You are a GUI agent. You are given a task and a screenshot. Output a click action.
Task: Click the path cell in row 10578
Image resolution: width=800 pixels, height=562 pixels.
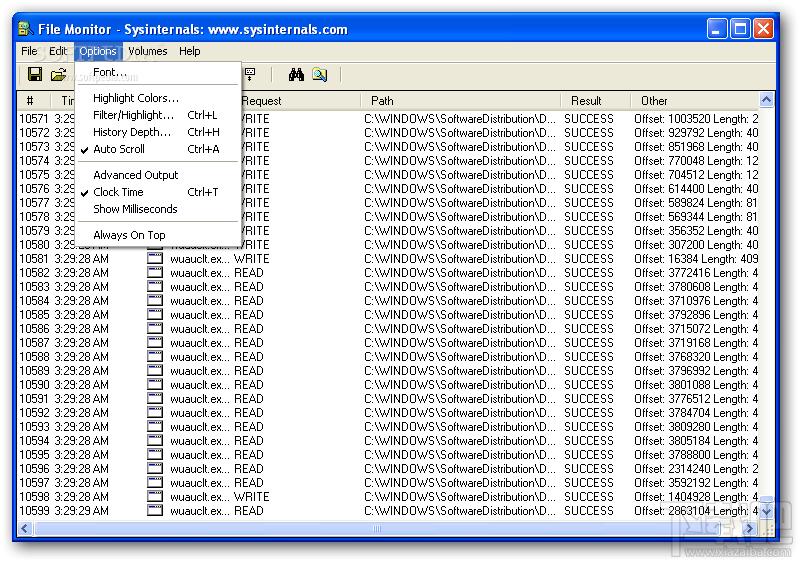tap(460, 217)
